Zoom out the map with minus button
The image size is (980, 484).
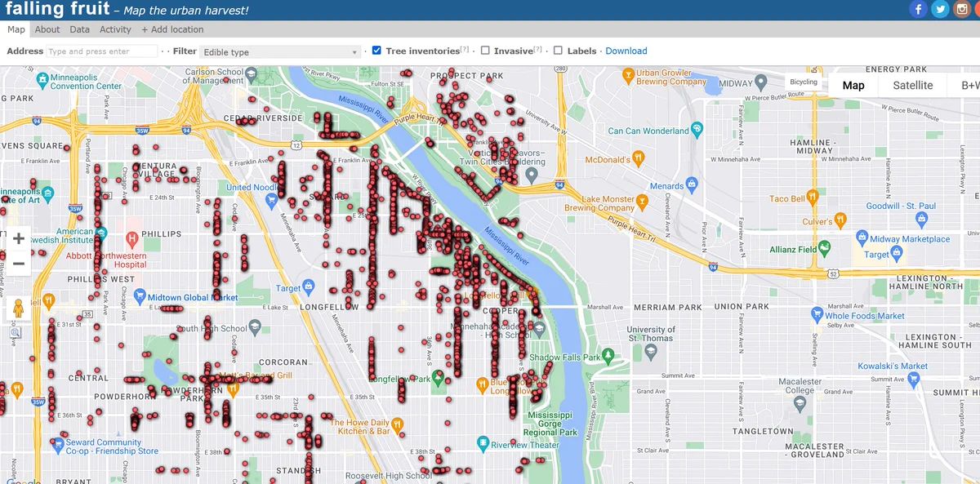point(18,263)
